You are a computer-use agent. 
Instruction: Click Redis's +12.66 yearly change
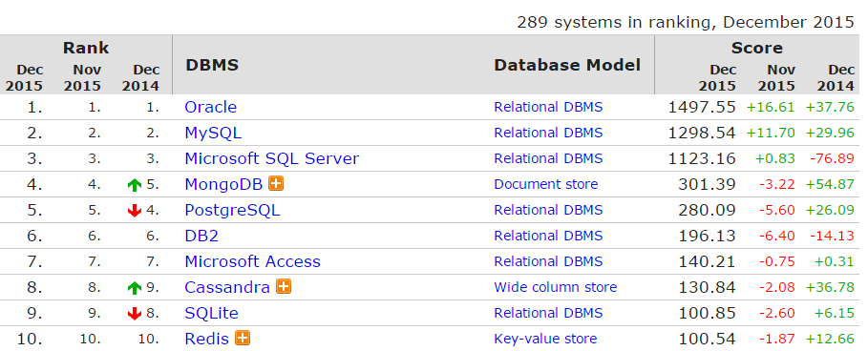pyautogui.click(x=831, y=339)
